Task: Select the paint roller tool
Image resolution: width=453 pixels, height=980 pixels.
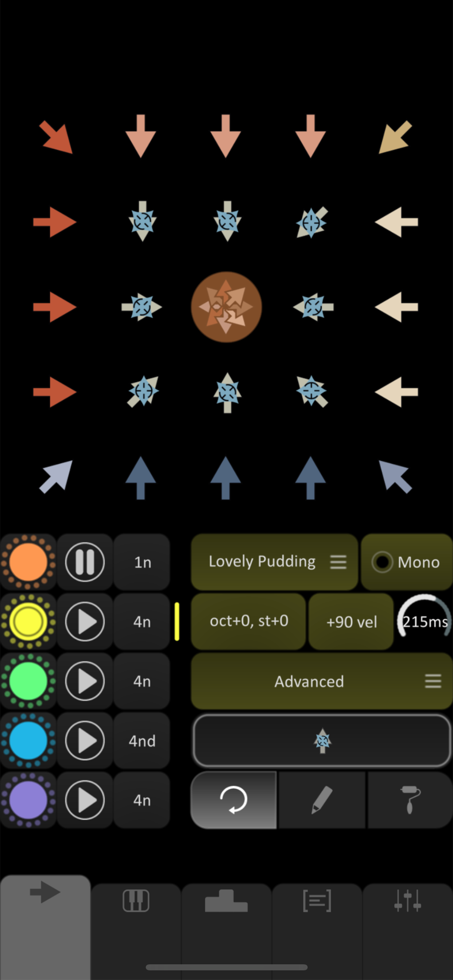Action: [410, 799]
